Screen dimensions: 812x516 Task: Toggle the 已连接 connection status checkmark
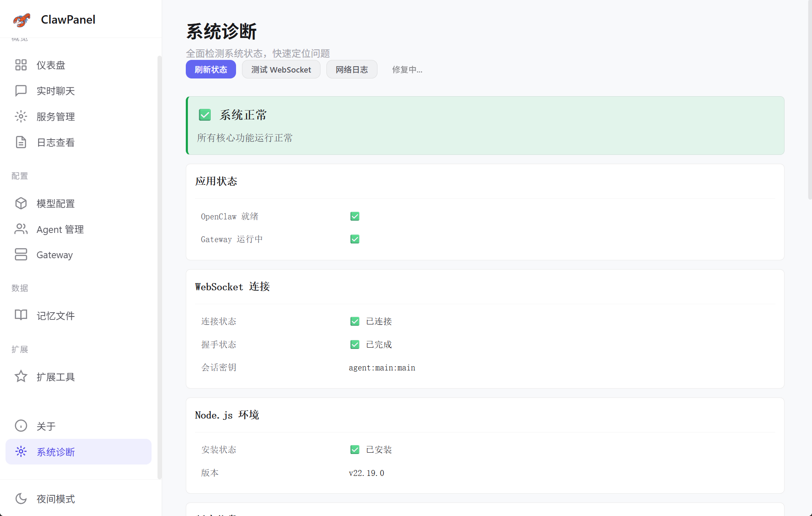pos(355,321)
